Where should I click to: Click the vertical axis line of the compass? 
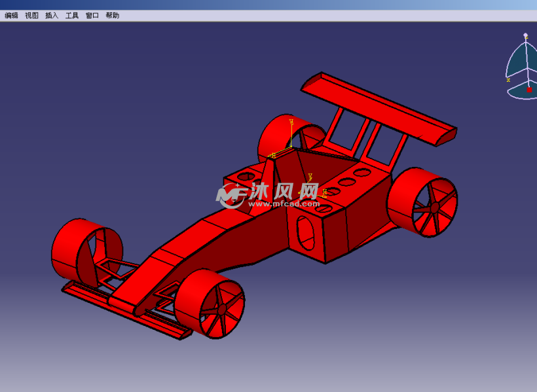(x=526, y=62)
